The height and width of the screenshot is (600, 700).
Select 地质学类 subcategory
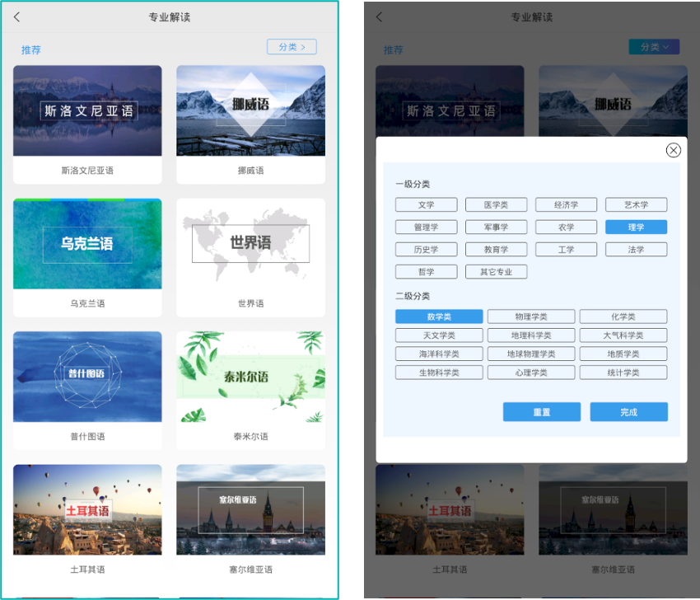623,354
